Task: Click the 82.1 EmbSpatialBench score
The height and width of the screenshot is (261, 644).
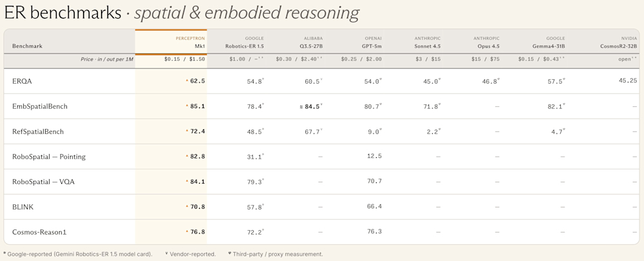Action: click(x=556, y=106)
